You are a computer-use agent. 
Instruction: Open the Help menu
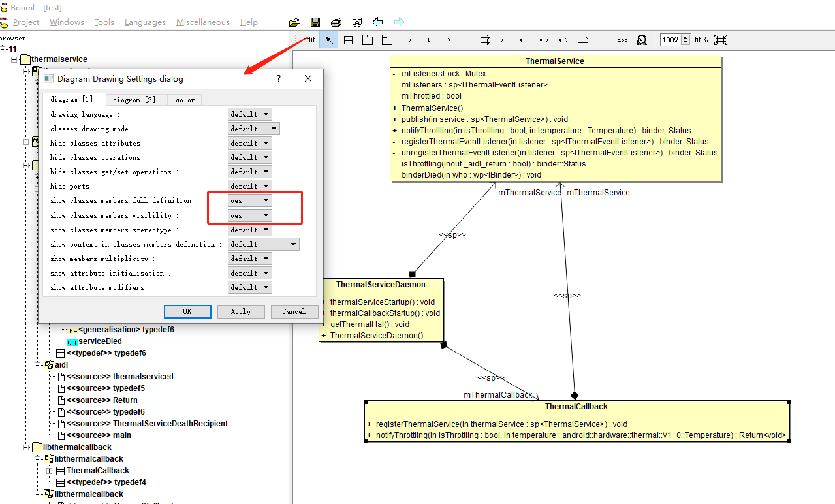(x=249, y=22)
